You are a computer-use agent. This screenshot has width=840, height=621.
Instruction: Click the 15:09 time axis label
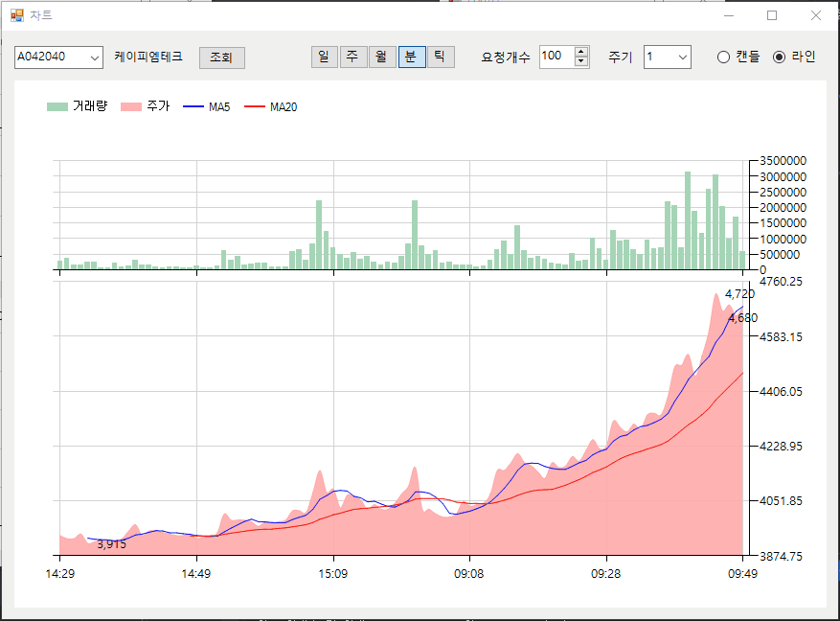332,573
